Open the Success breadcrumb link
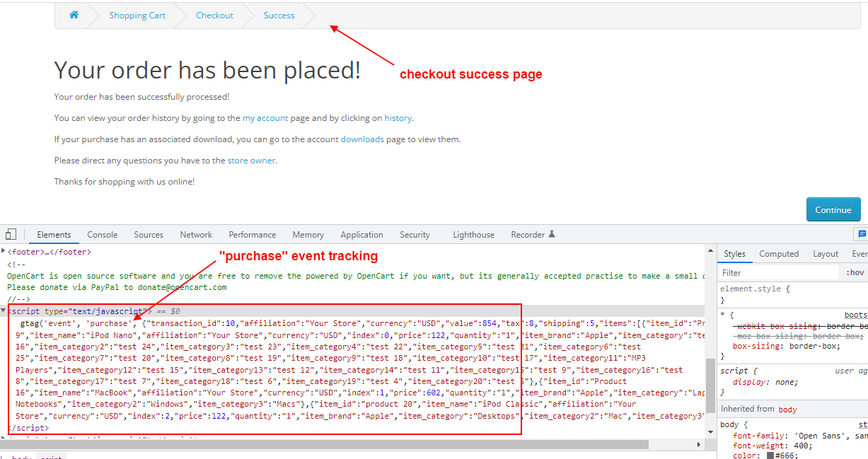 (279, 15)
